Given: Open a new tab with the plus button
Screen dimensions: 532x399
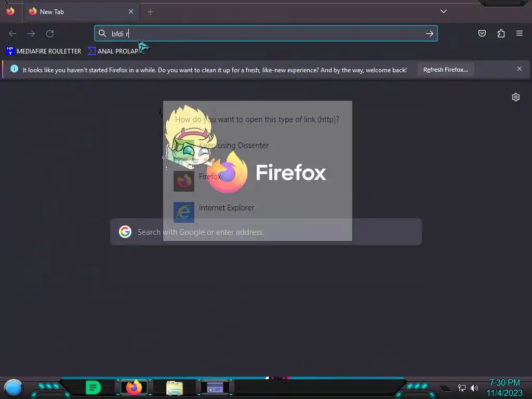Looking at the screenshot, I should pyautogui.click(x=150, y=12).
